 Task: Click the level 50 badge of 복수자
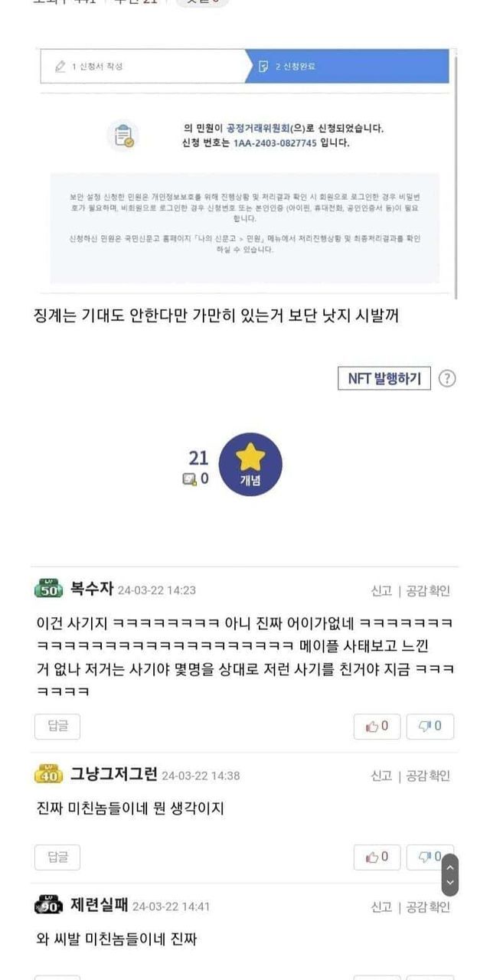click(x=49, y=590)
